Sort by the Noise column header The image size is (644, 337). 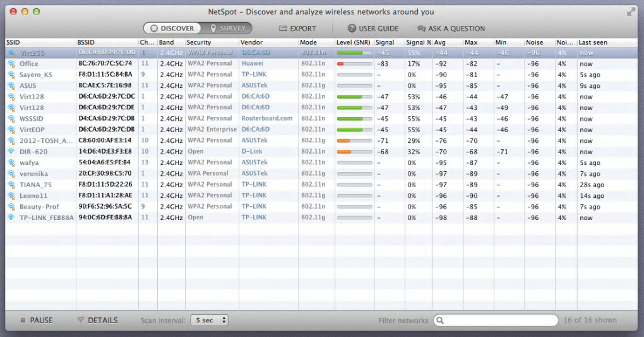click(x=540, y=42)
